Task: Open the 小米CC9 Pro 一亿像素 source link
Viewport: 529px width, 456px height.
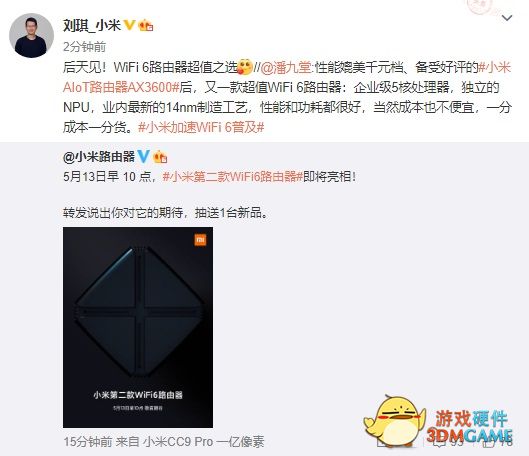Action: [204, 441]
